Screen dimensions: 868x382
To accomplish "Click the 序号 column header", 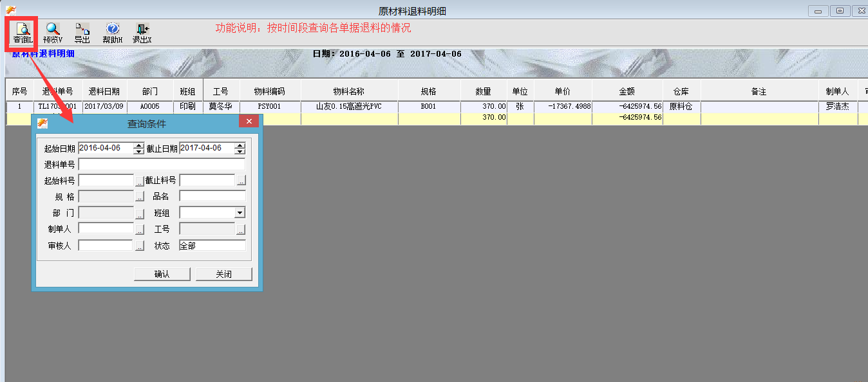I will [19, 92].
